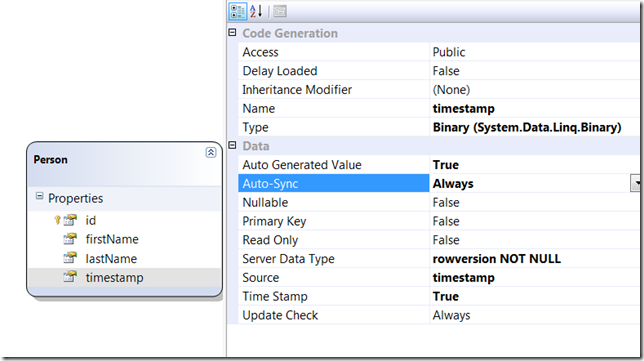Click the Auto Generated Value True cell
The height and width of the screenshot is (361, 644).
tap(446, 165)
